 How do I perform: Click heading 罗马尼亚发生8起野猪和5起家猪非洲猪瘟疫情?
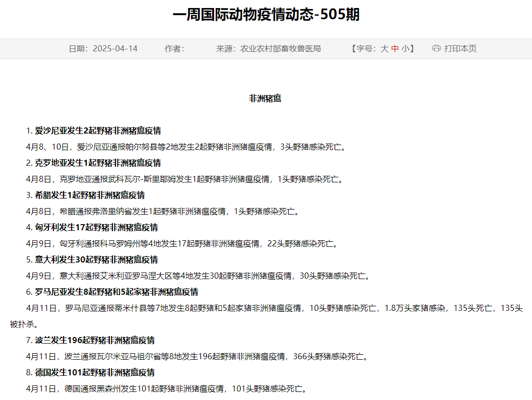[x=116, y=292]
